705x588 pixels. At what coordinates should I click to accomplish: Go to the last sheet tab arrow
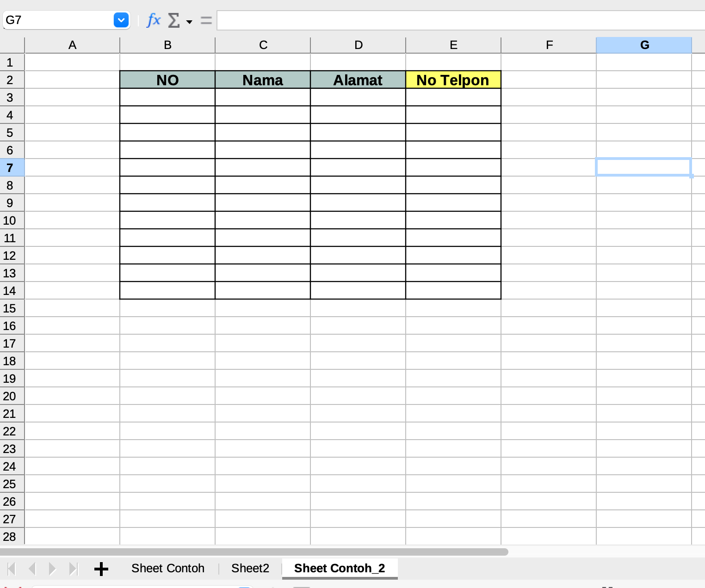coord(73,569)
